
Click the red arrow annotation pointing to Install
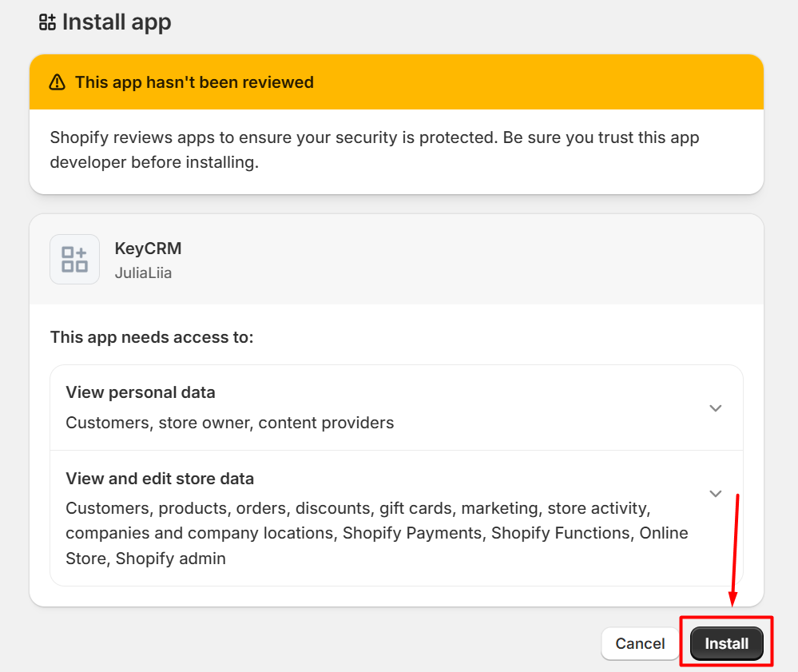[x=735, y=551]
